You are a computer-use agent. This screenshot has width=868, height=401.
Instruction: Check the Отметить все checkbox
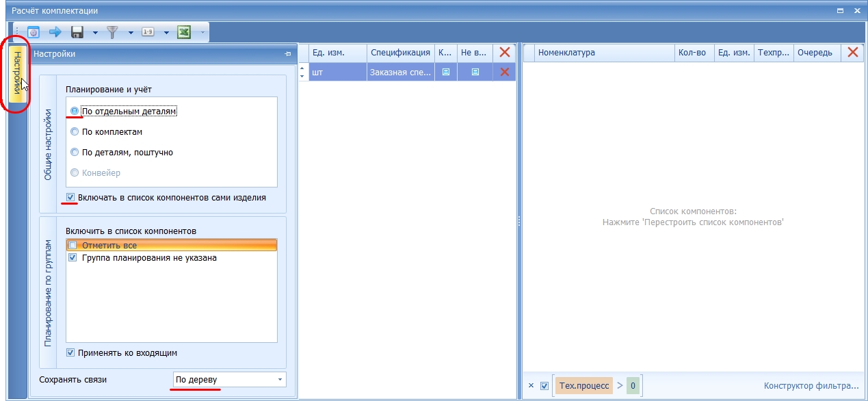(73, 245)
